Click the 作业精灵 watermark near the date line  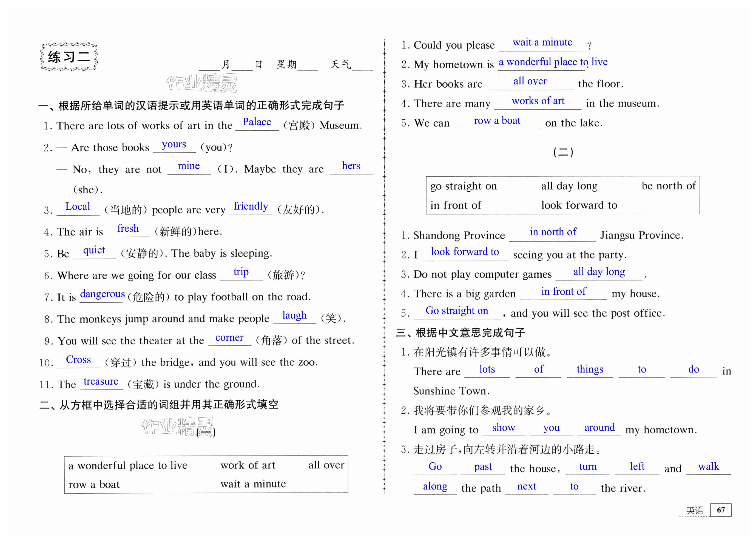point(202,83)
